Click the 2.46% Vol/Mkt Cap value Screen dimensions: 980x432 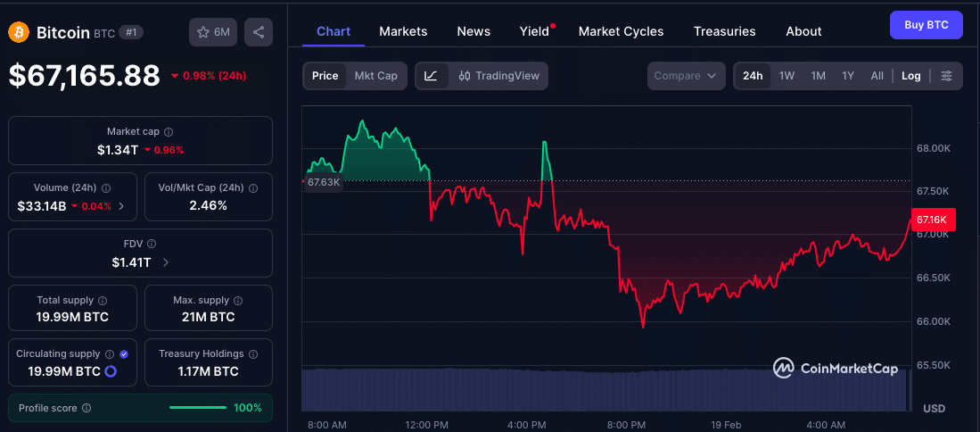(208, 205)
